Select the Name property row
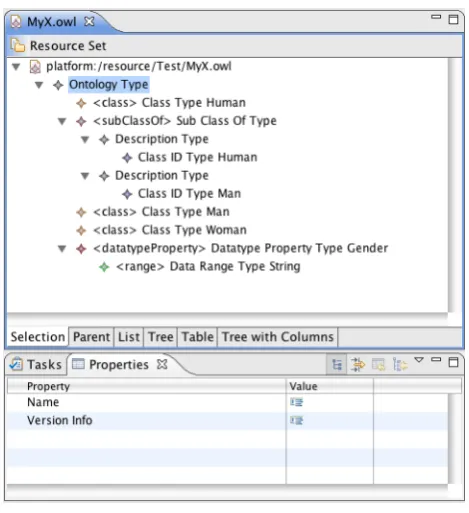 (x=227, y=402)
